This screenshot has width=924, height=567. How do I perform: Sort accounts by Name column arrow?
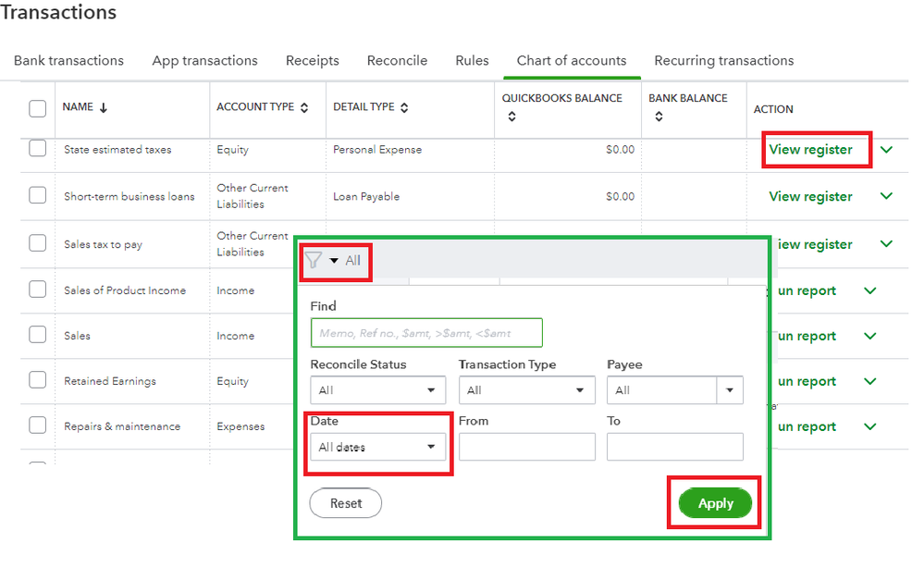(x=104, y=108)
